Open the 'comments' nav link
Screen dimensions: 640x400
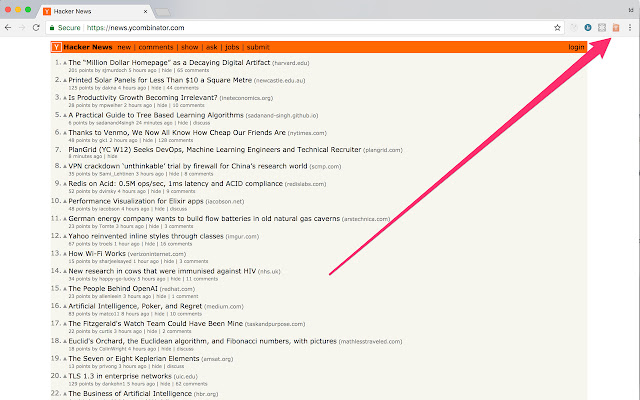click(x=156, y=47)
